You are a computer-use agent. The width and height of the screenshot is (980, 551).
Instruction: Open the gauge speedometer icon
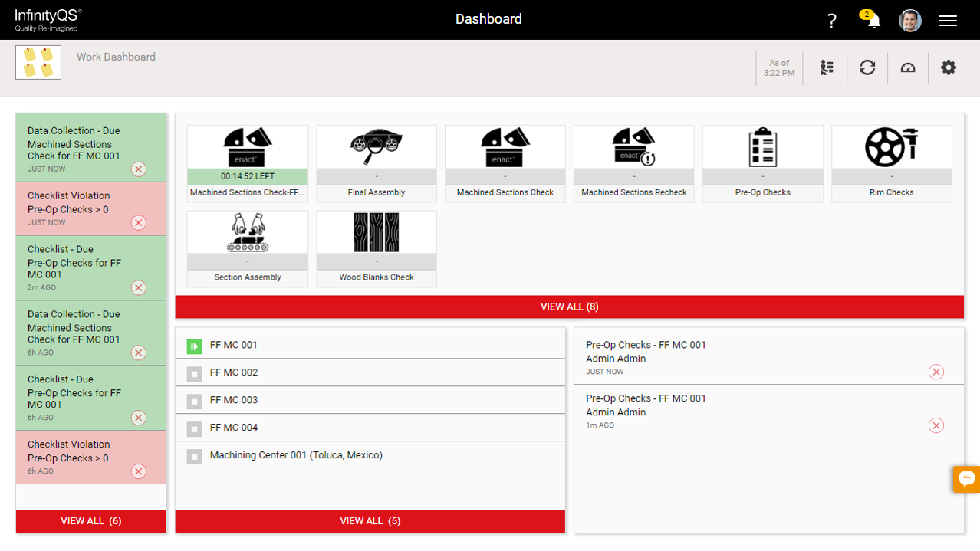[908, 67]
